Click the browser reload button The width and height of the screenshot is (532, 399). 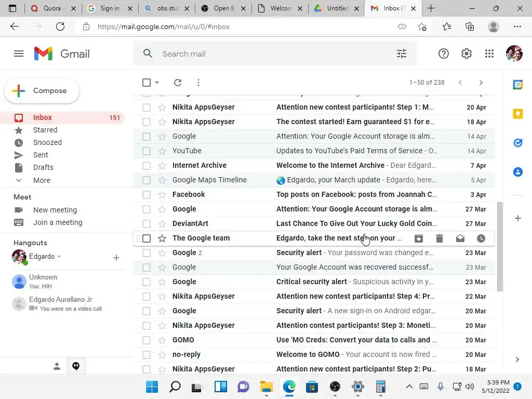60,26
